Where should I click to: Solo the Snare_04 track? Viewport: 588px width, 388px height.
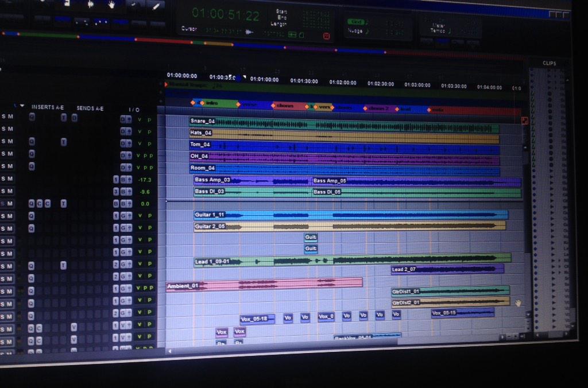[3, 118]
